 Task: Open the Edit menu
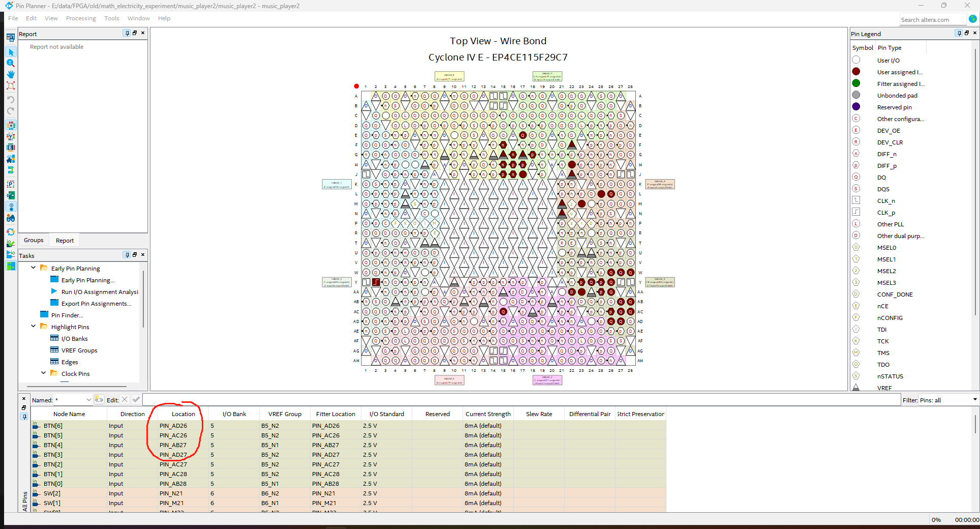(x=32, y=18)
